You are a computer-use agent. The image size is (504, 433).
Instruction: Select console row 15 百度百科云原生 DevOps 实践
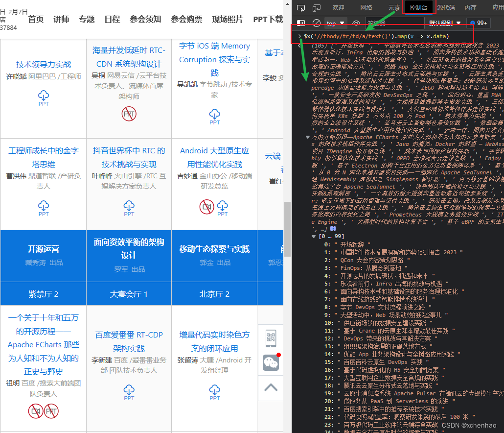click(x=377, y=362)
